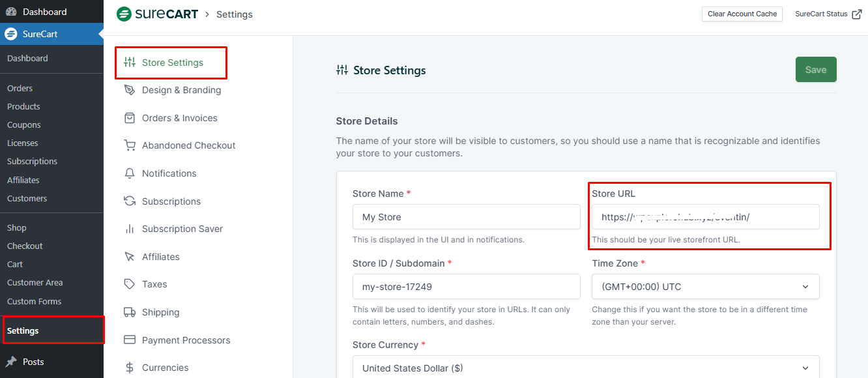Image resolution: width=868 pixels, height=378 pixels.
Task: Click into the Store Name field
Action: [466, 217]
